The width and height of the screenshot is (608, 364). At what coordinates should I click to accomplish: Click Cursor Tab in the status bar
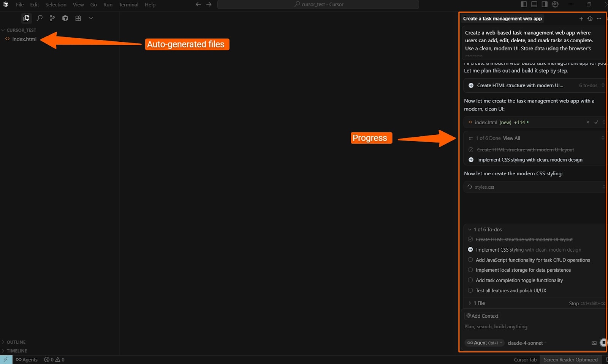[x=525, y=360]
